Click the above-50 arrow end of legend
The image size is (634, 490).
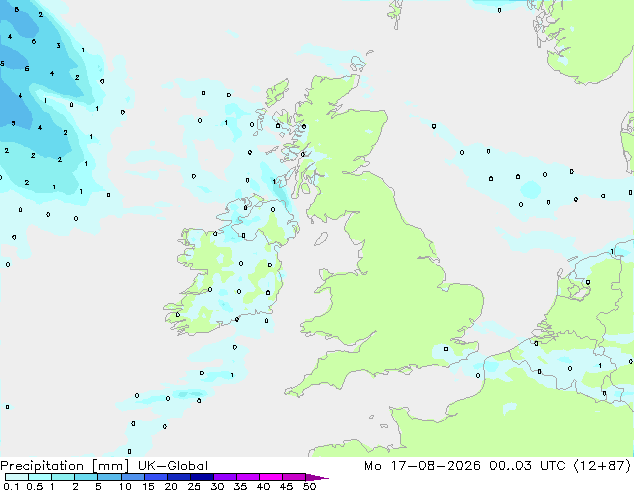tap(317, 477)
